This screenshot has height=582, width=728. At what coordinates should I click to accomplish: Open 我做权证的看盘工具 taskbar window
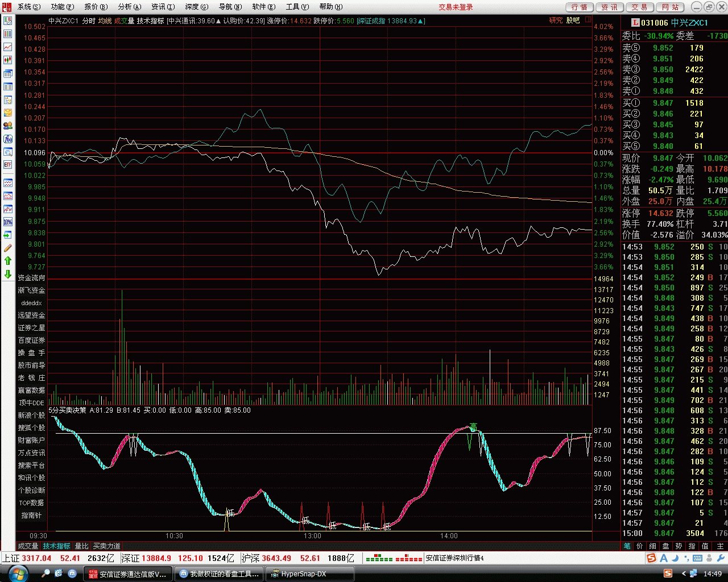220,573
